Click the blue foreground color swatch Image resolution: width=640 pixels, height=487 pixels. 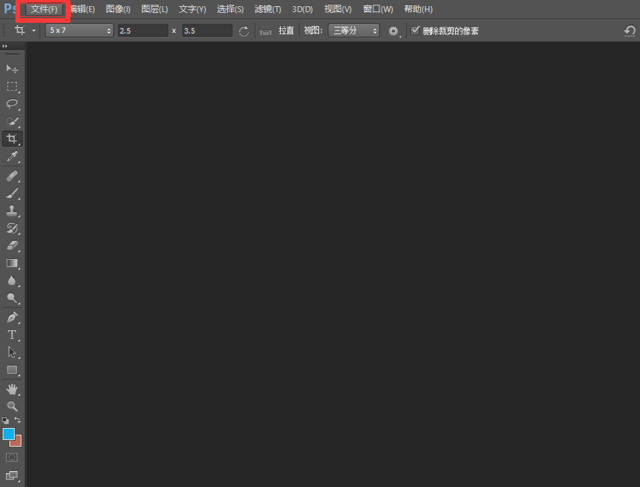coord(9,434)
